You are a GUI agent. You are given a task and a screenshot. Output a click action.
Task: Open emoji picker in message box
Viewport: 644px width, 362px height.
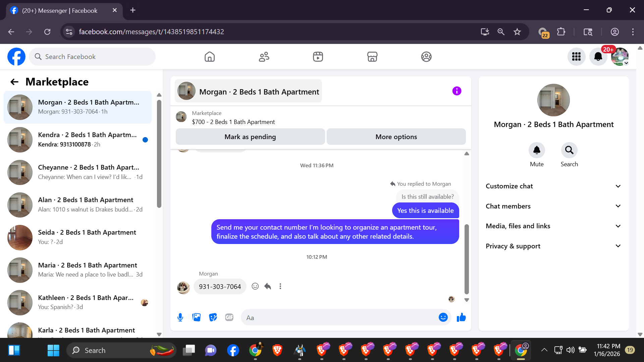point(443,317)
